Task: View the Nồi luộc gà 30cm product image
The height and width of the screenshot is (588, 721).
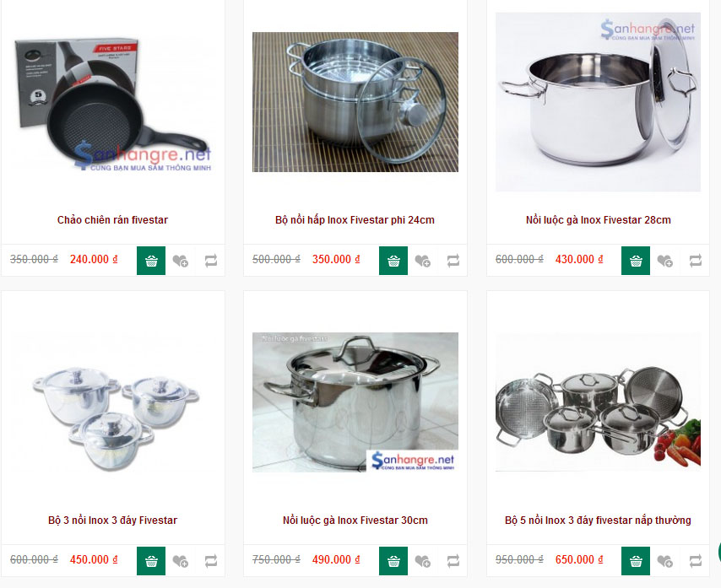Action: tap(355, 402)
